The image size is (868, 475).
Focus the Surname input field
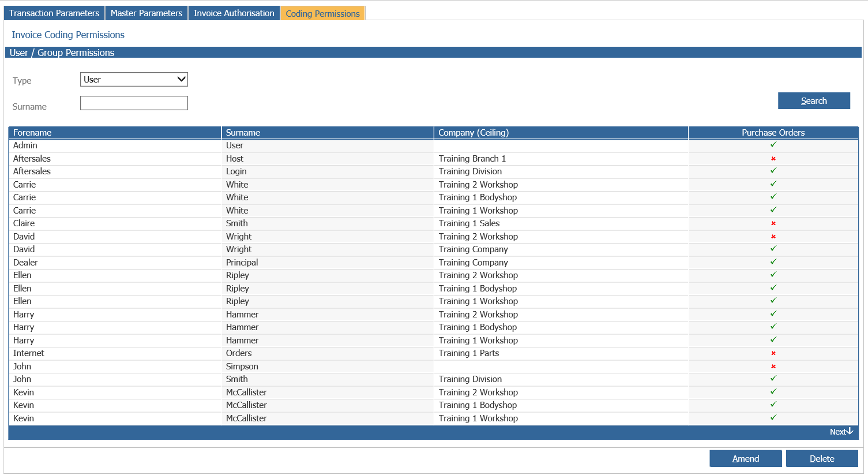(134, 103)
